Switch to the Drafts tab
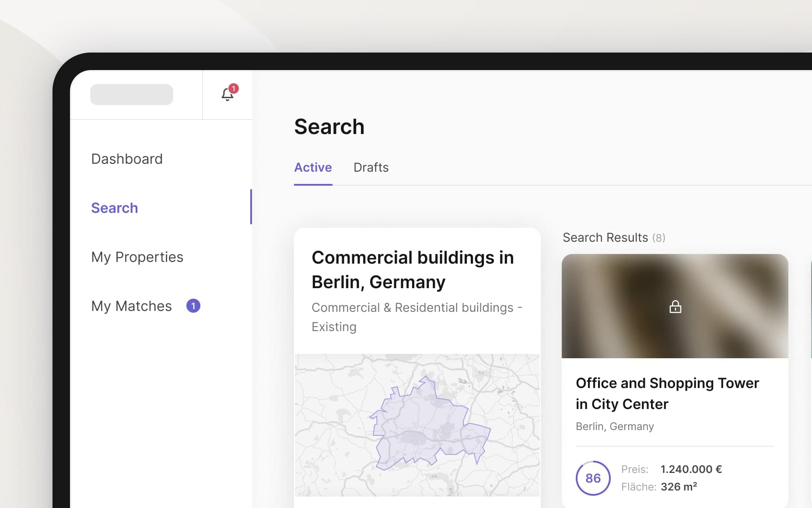The image size is (812, 508). coord(371,167)
